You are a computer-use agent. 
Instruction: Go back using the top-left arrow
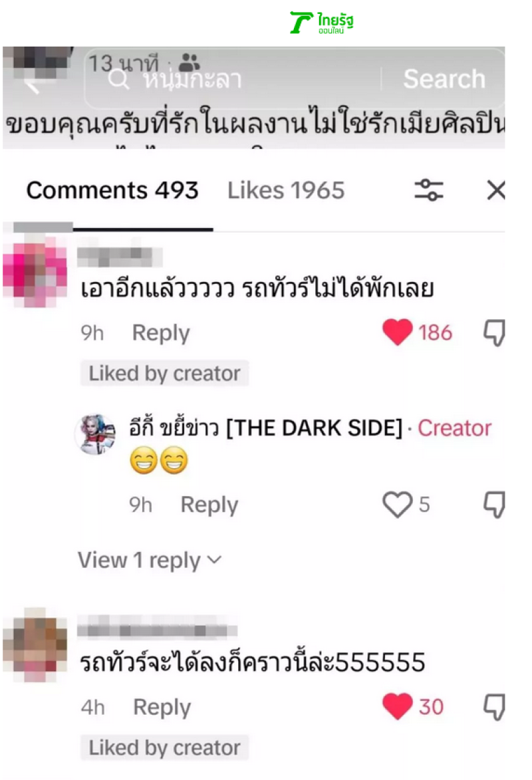click(x=33, y=87)
